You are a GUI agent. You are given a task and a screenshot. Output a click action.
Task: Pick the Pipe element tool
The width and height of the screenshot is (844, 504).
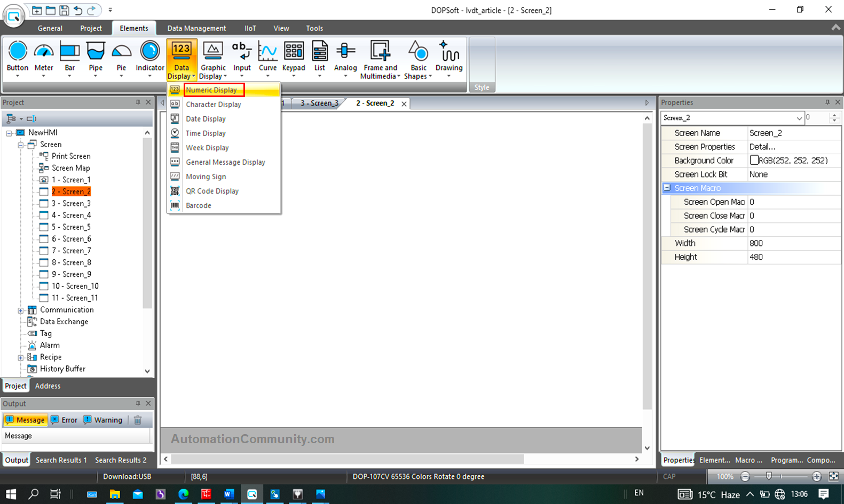(x=96, y=59)
